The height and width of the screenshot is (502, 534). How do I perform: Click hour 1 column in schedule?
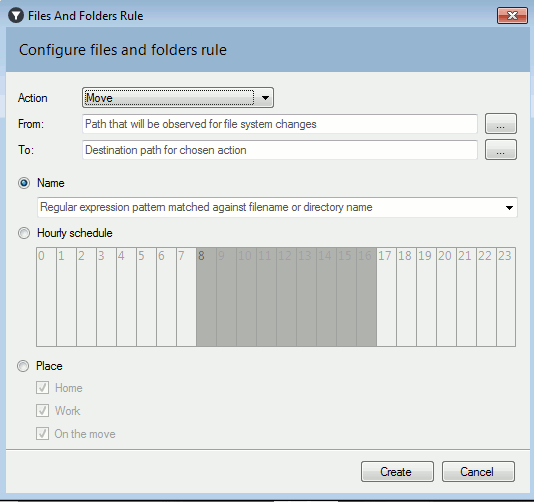[66, 297]
